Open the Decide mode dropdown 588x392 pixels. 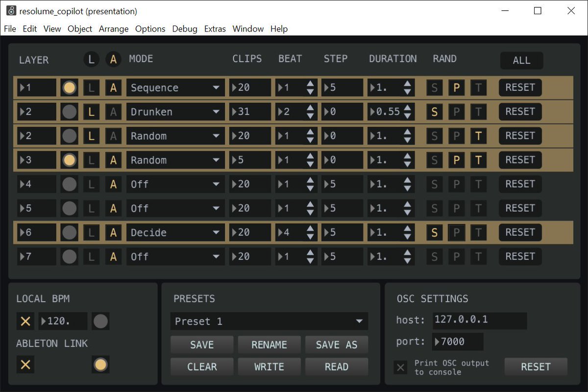tap(175, 233)
